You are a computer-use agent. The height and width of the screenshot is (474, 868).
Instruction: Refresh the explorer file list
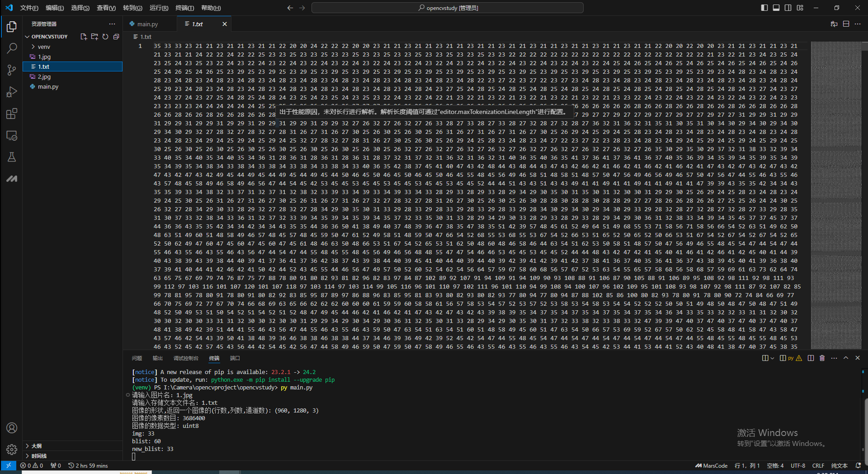[x=105, y=37]
